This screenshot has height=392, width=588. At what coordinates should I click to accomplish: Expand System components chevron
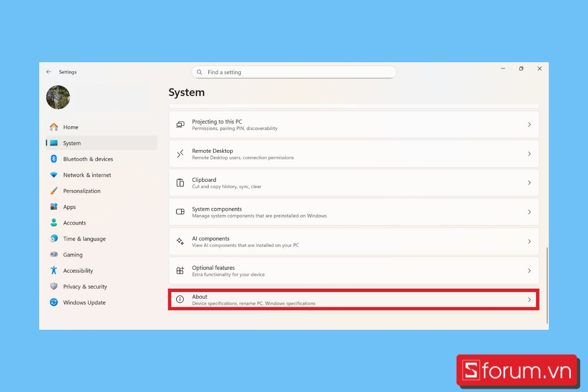[x=529, y=212]
